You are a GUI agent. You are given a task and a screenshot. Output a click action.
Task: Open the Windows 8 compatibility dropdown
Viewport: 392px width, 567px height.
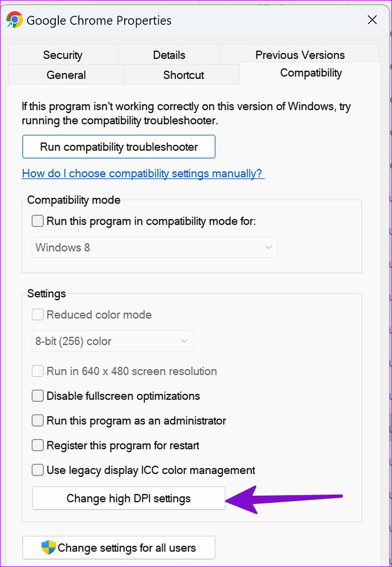154,248
